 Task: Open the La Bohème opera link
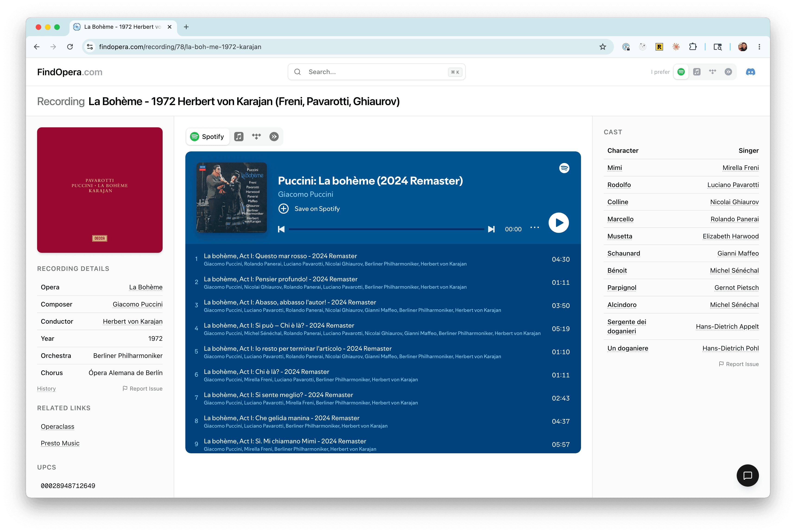[x=146, y=287]
